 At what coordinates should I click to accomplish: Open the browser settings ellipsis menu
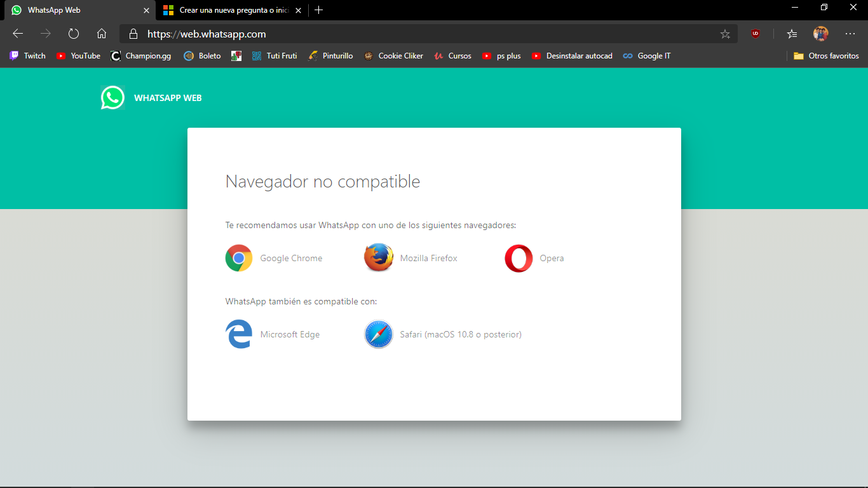coord(850,34)
